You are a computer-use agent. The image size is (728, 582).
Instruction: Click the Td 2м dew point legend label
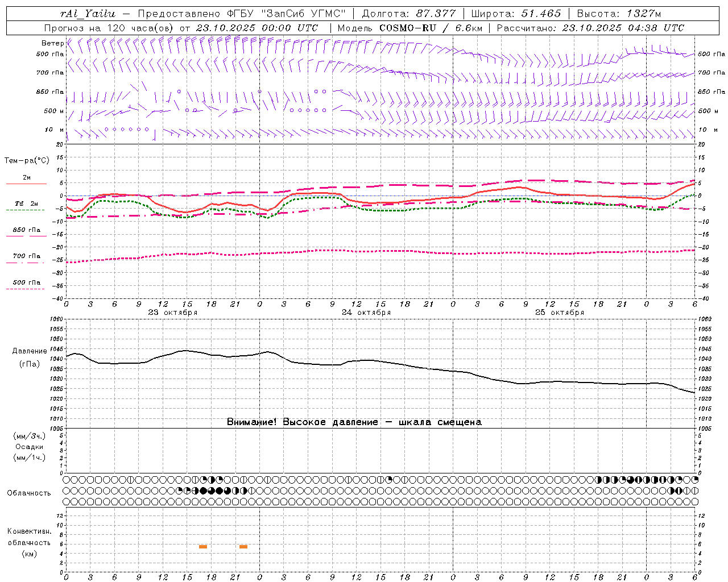tap(27, 203)
